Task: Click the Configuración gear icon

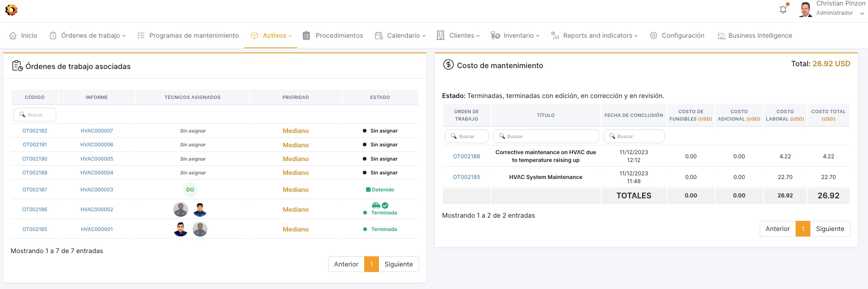Action: tap(654, 35)
